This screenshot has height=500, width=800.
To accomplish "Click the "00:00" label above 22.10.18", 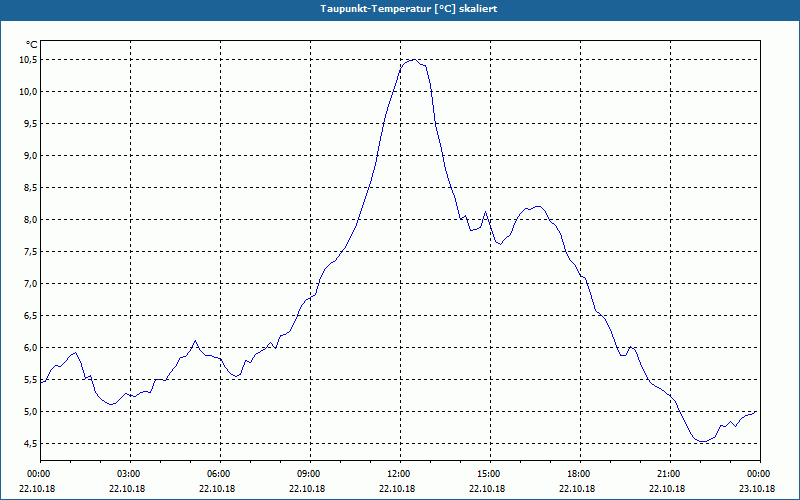I will point(38,474).
